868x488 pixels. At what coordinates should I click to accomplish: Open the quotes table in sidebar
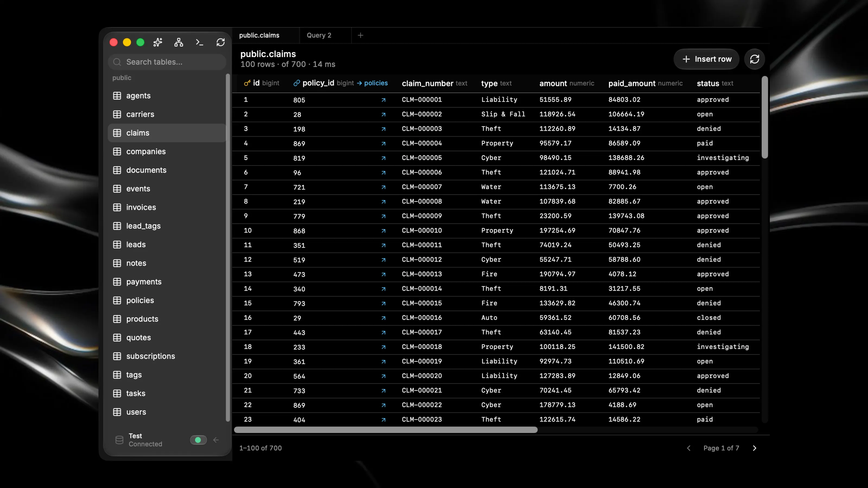click(167, 338)
